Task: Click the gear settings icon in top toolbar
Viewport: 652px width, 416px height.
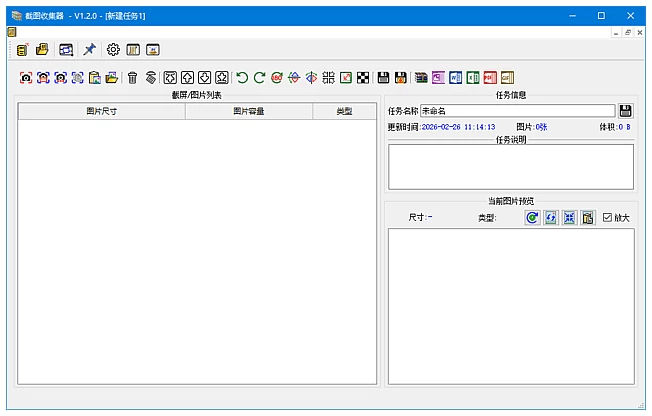Action: 113,49
